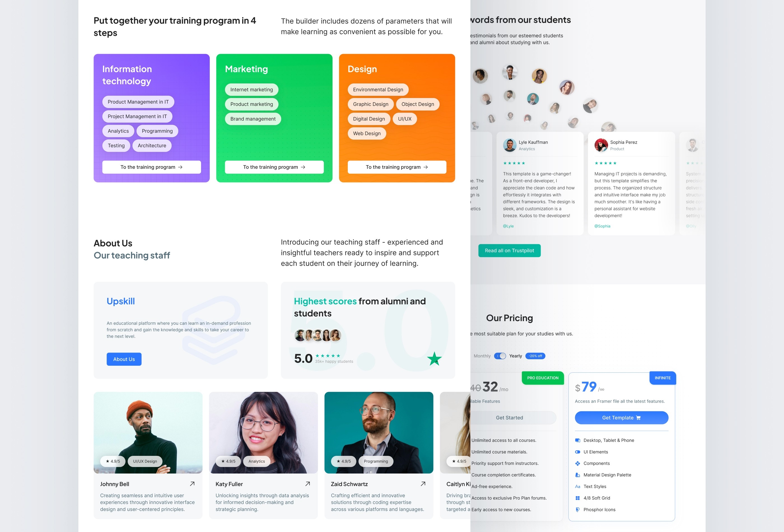784x532 pixels.
Task: Expand the Design training program
Action: point(397,167)
